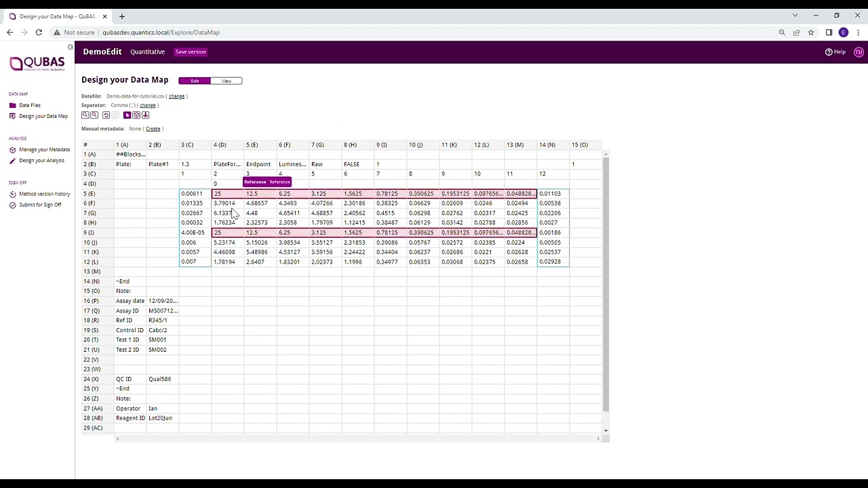Open Method version history in the sidebar

point(45,194)
